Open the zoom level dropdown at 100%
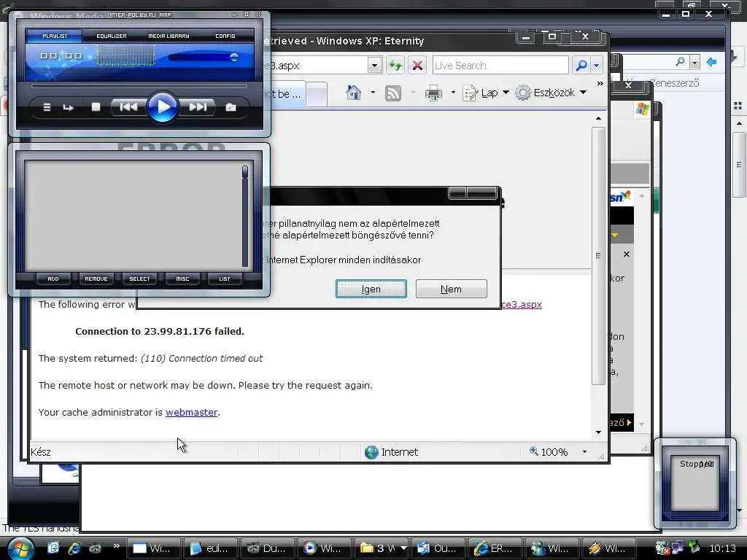The height and width of the screenshot is (560, 747). [584, 452]
